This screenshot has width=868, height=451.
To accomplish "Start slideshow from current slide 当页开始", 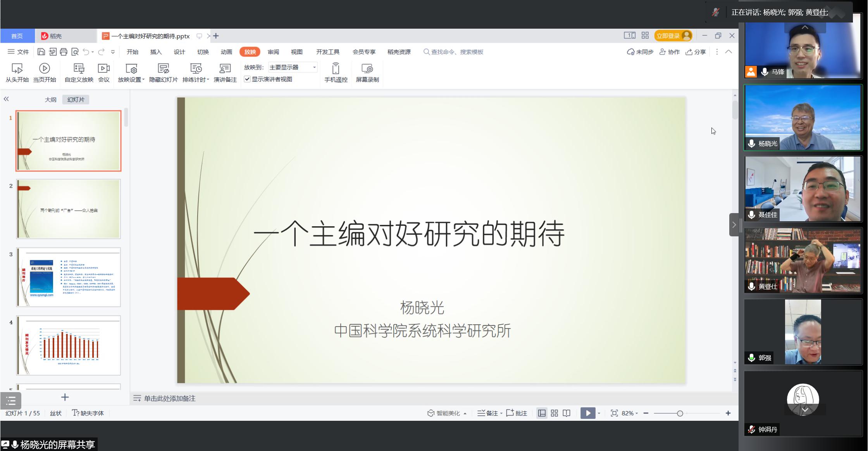I will point(44,69).
